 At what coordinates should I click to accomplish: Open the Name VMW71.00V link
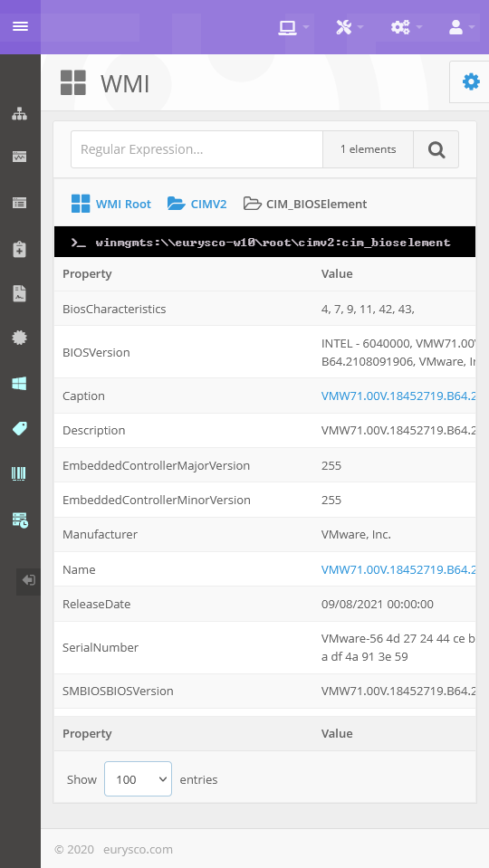pos(398,569)
